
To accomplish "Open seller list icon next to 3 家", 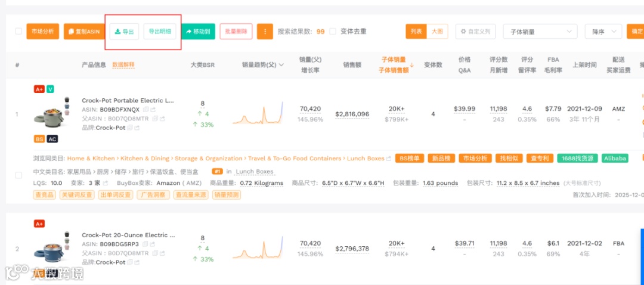I will tap(106, 182).
